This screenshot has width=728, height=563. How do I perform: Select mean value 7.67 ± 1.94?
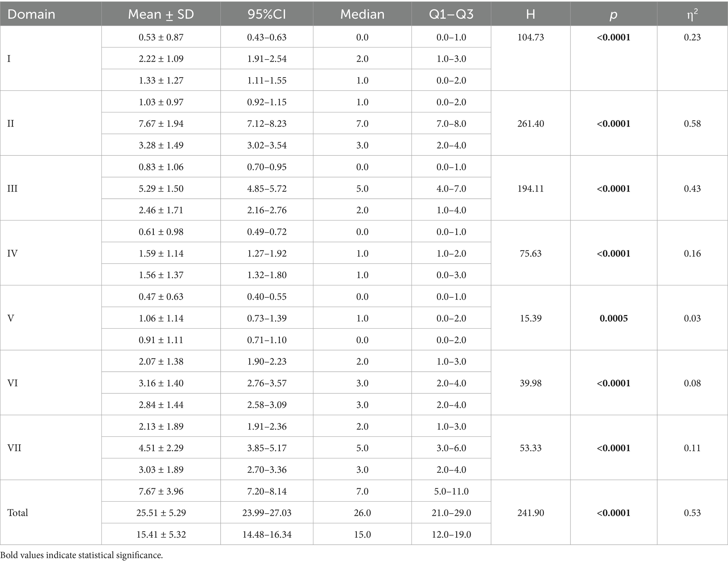point(161,124)
